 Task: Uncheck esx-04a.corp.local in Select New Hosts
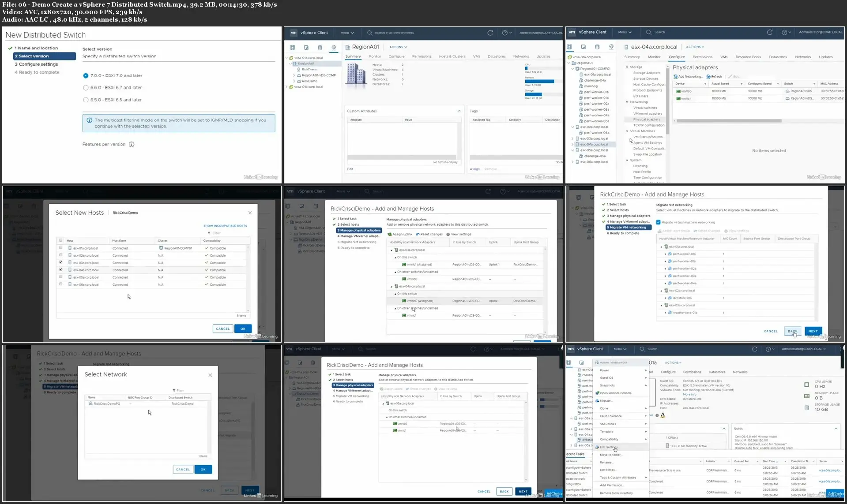[x=60, y=269]
